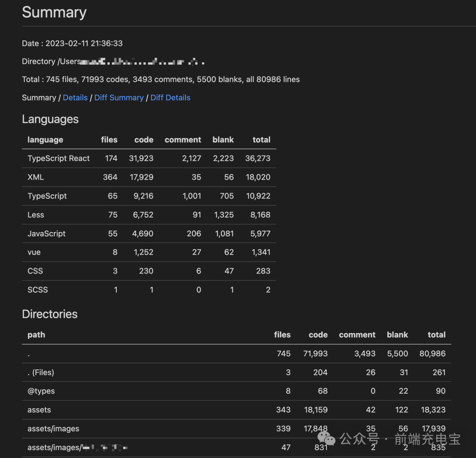Click the 'files' header in Directories table

click(283, 335)
